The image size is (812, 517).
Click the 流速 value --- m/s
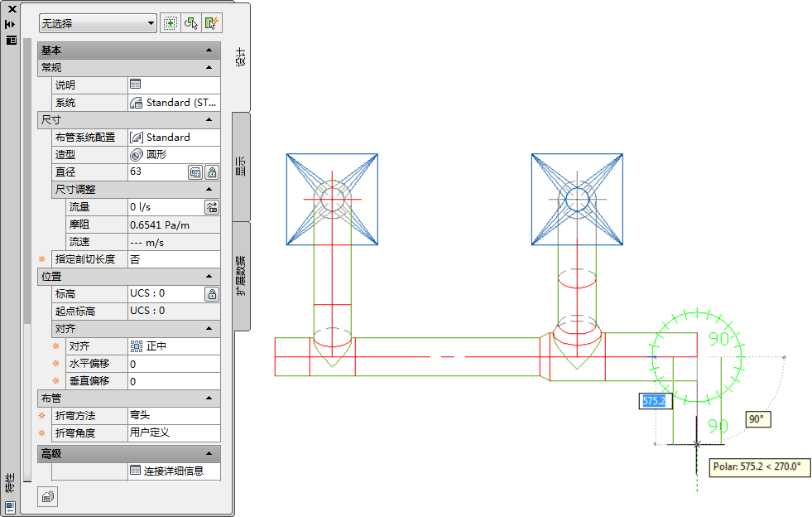click(174, 242)
